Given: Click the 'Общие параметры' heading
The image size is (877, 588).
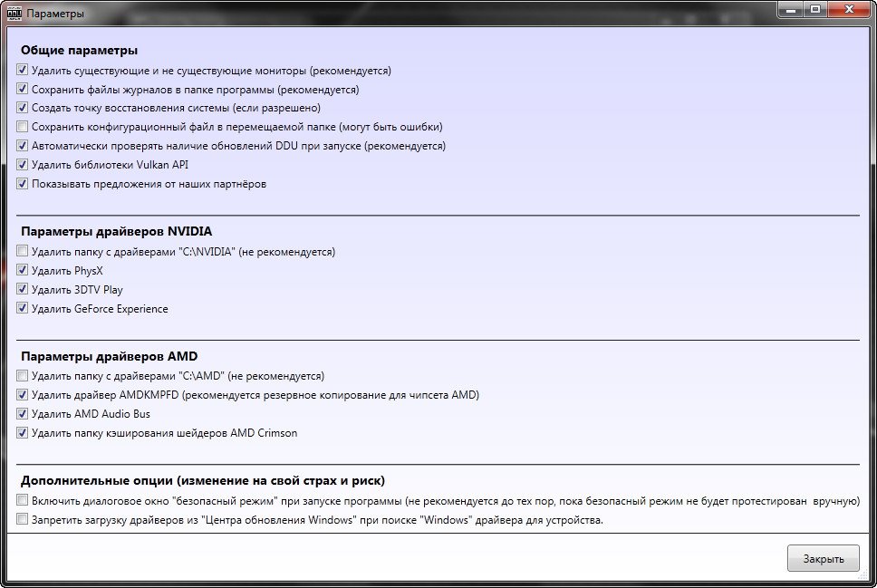Looking at the screenshot, I should click(x=79, y=51).
